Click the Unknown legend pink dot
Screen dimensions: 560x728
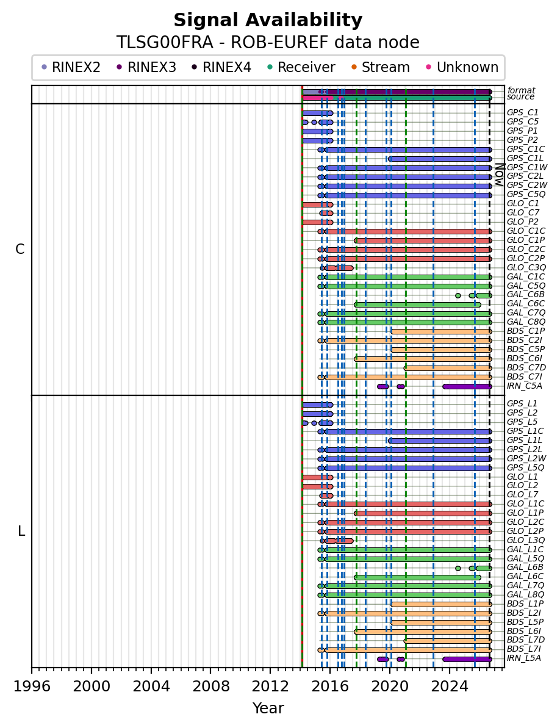429,67
